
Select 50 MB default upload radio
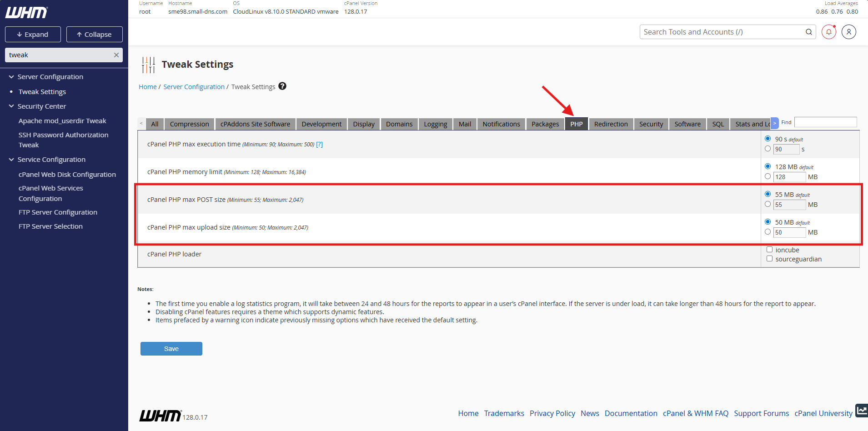tap(768, 222)
